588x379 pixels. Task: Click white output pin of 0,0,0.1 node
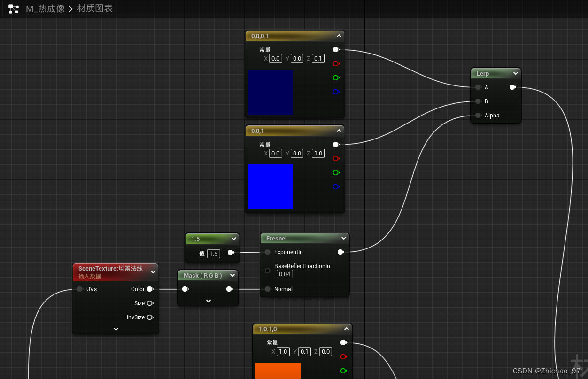[336, 49]
